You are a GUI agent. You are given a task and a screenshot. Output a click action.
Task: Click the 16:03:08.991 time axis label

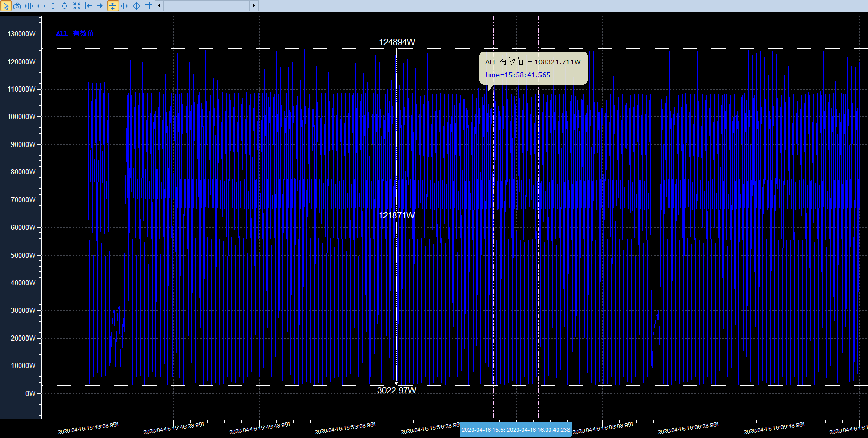pyautogui.click(x=603, y=428)
